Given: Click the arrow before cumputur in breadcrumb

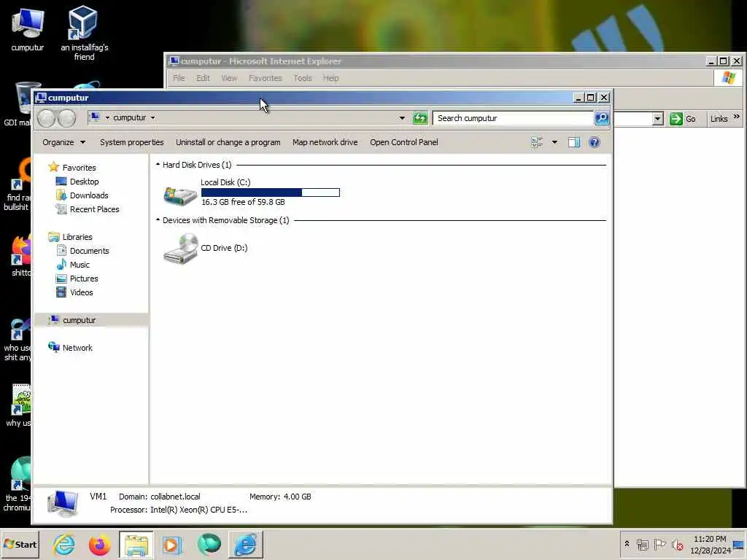Looking at the screenshot, I should [x=107, y=117].
